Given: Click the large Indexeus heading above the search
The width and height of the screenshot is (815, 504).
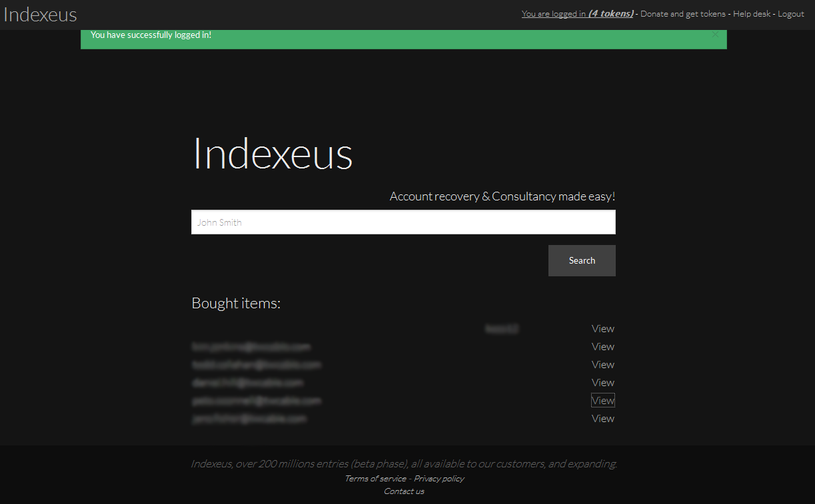Looking at the screenshot, I should (273, 154).
